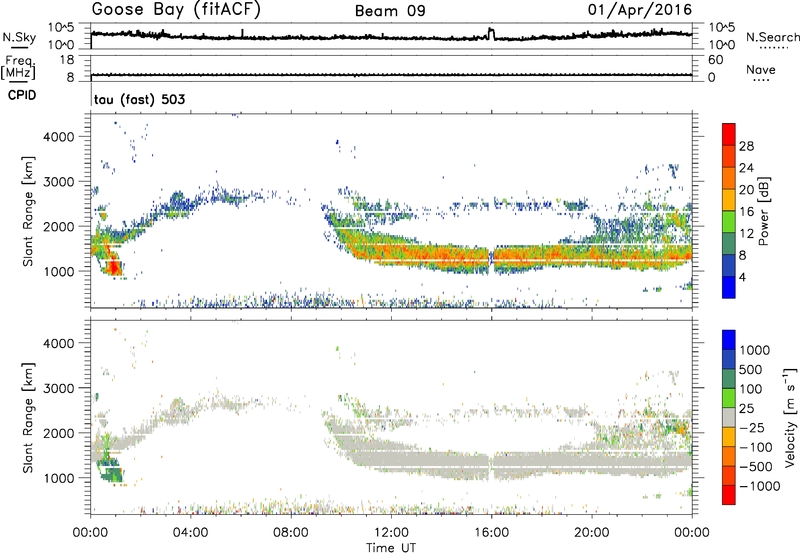Click '3000' tick on velocity panel axis
Image resolution: width=800 pixels, height=554 pixels.
click(59, 388)
